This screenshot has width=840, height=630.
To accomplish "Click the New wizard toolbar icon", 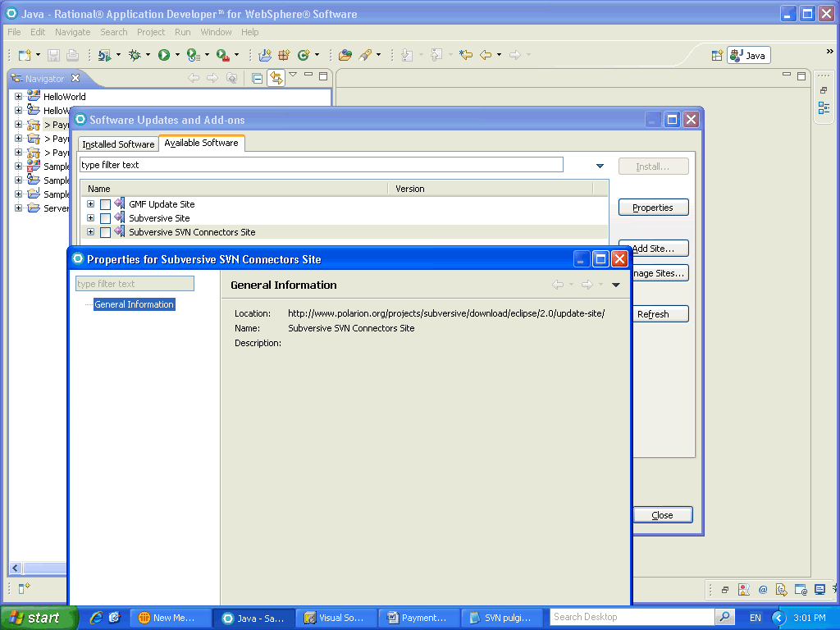I will coord(24,55).
